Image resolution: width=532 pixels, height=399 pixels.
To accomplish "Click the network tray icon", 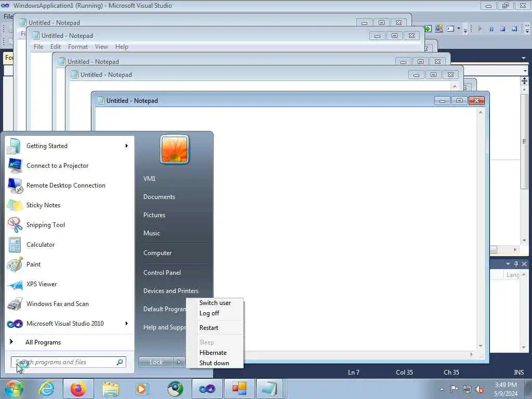I will pos(467,389).
